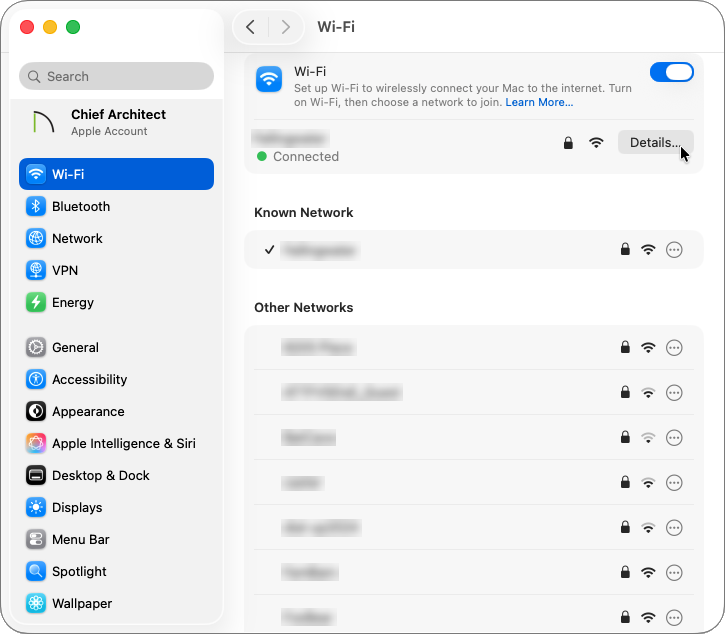Click lock icon on first Other Networks row
Image resolution: width=725 pixels, height=634 pixels.
(625, 347)
